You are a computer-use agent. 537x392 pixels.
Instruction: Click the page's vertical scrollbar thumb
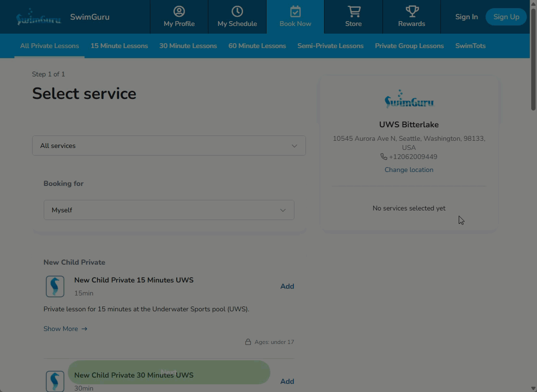click(x=533, y=59)
